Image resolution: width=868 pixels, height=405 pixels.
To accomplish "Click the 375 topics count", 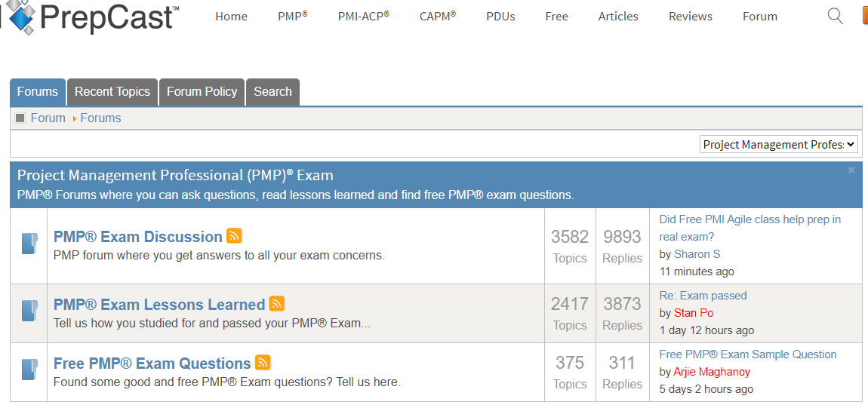I will 570,363.
